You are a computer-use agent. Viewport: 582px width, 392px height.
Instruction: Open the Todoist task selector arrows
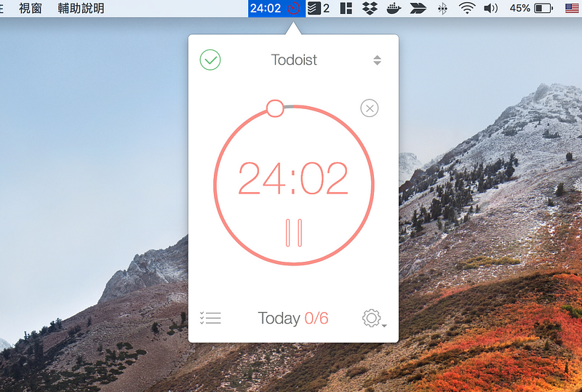click(377, 60)
